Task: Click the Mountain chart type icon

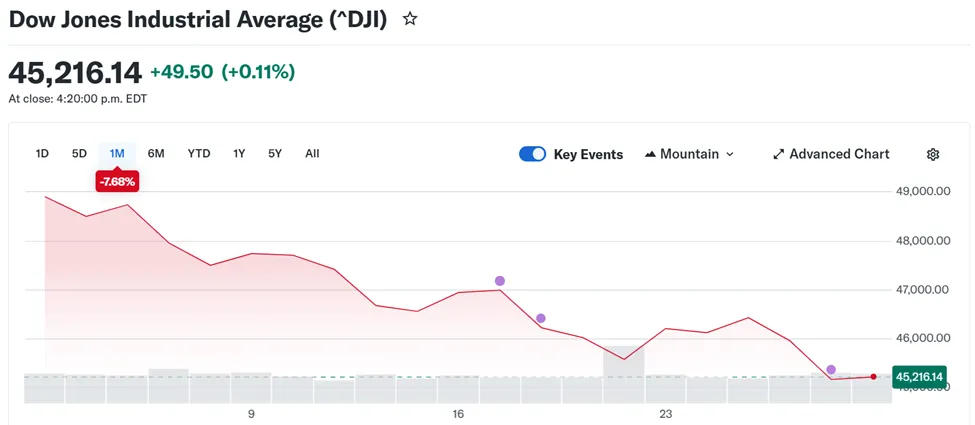Action: pos(650,154)
